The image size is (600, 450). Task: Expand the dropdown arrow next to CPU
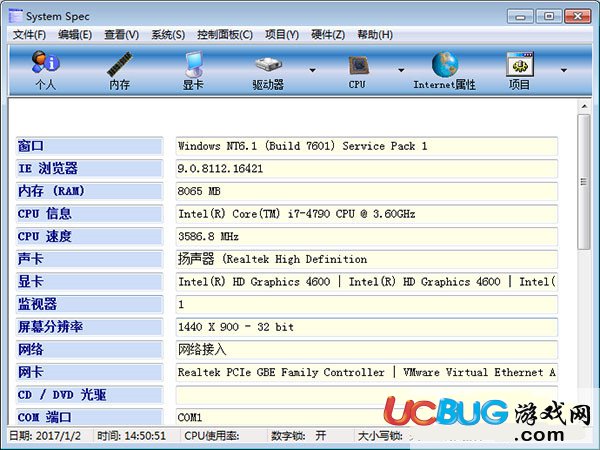click(401, 70)
